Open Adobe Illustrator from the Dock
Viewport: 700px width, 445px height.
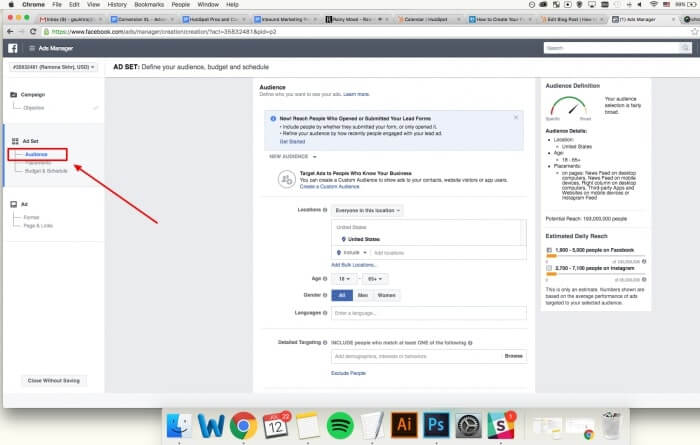pos(404,425)
